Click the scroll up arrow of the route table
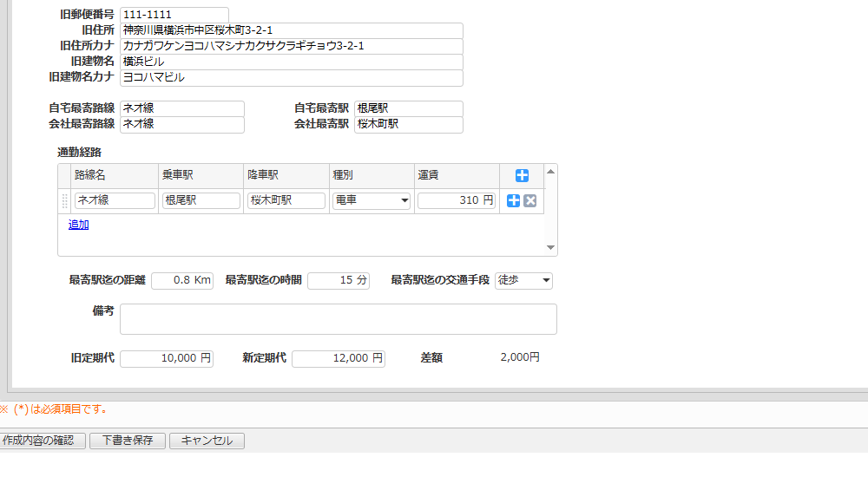 [x=550, y=172]
